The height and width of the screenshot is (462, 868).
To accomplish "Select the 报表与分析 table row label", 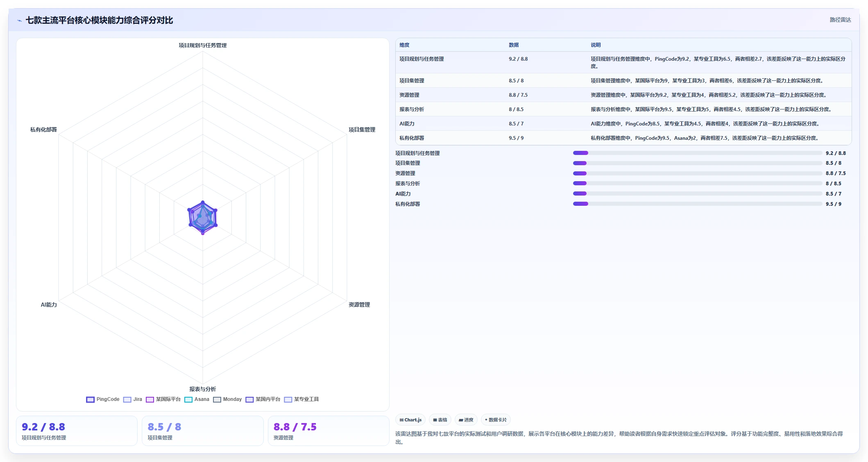I will [x=412, y=109].
